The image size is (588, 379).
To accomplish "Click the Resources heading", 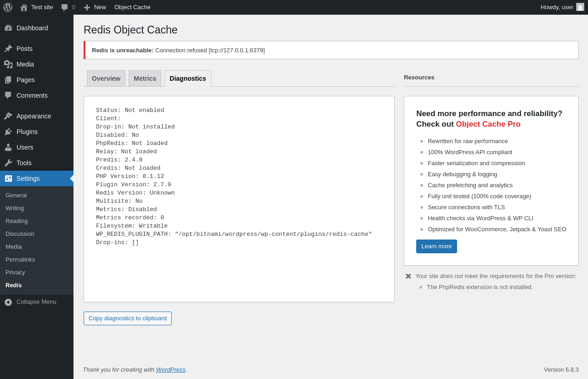I will tap(419, 78).
